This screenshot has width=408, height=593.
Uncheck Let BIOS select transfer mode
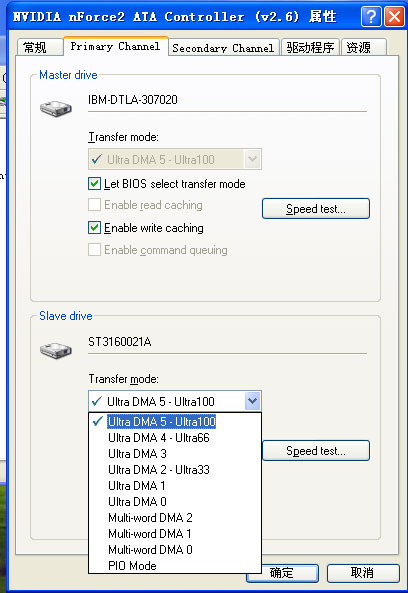(x=94, y=184)
